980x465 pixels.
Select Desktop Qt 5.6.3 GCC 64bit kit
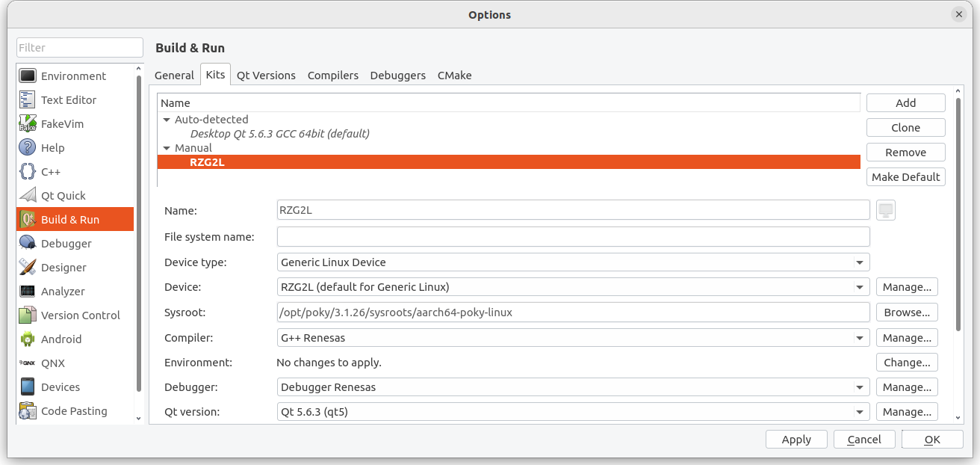coord(279,134)
